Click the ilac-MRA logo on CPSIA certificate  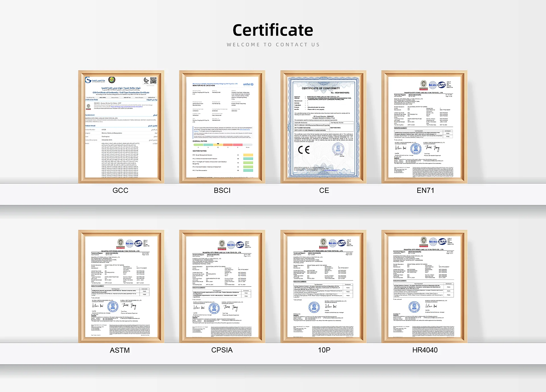(231, 245)
